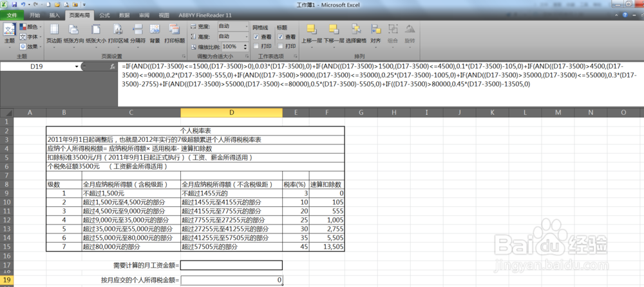Image resolution: width=644 pixels, height=287 pixels.
Task: Open Sheet Options (工作表选项) dialog launcher
Action: (296, 56)
